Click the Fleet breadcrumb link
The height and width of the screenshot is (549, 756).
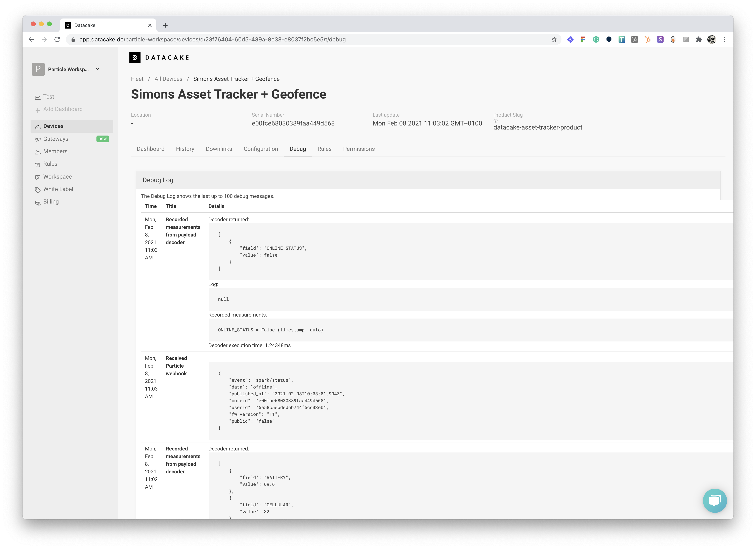pyautogui.click(x=137, y=79)
